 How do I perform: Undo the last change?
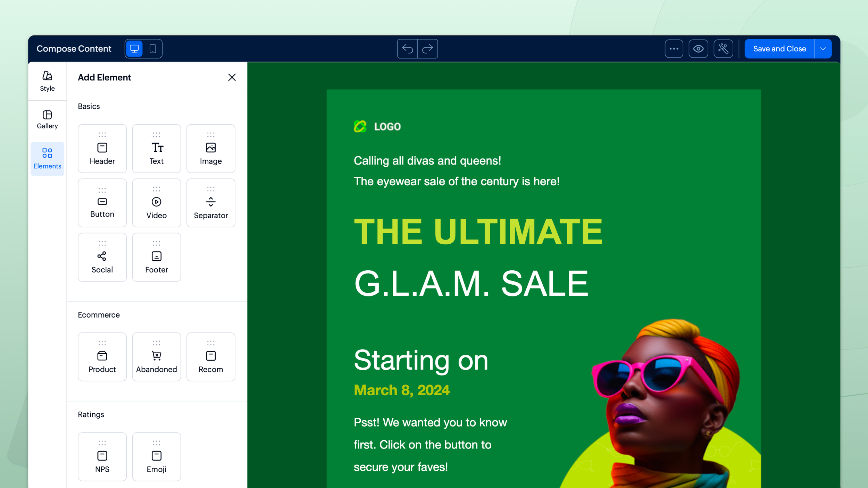[x=407, y=49]
